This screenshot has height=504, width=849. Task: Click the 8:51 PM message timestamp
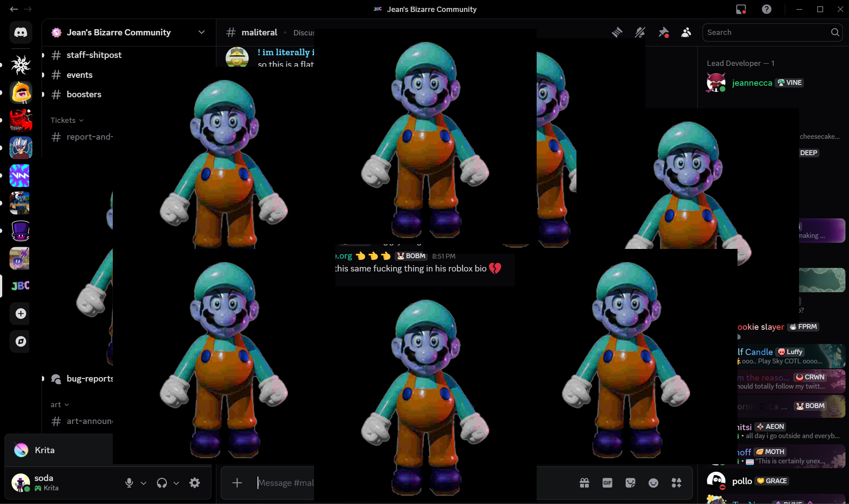[444, 256]
